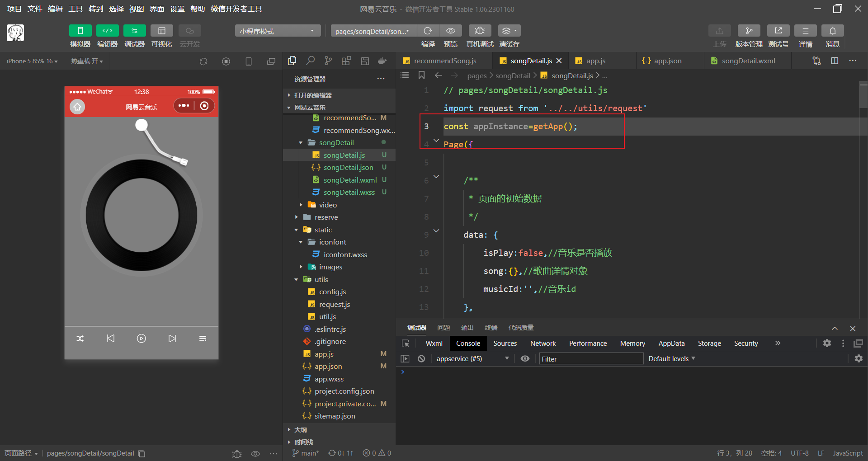
Task: Click the 测试号 test account icon
Action: (x=778, y=31)
